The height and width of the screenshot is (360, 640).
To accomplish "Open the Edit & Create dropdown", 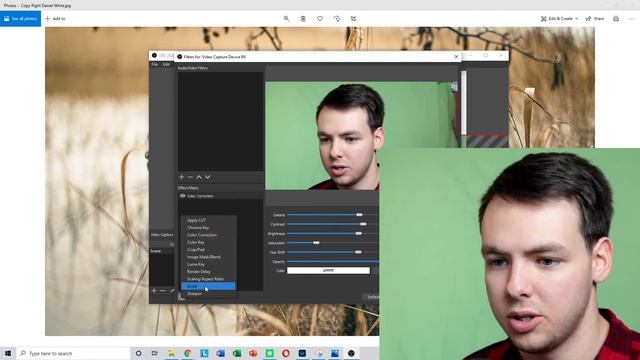I will (x=560, y=19).
